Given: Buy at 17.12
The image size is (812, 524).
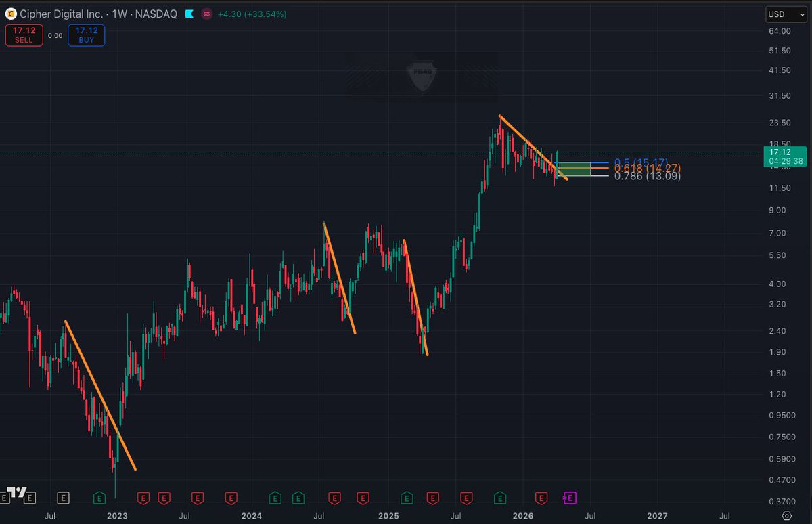Looking at the screenshot, I should pyautogui.click(x=86, y=35).
